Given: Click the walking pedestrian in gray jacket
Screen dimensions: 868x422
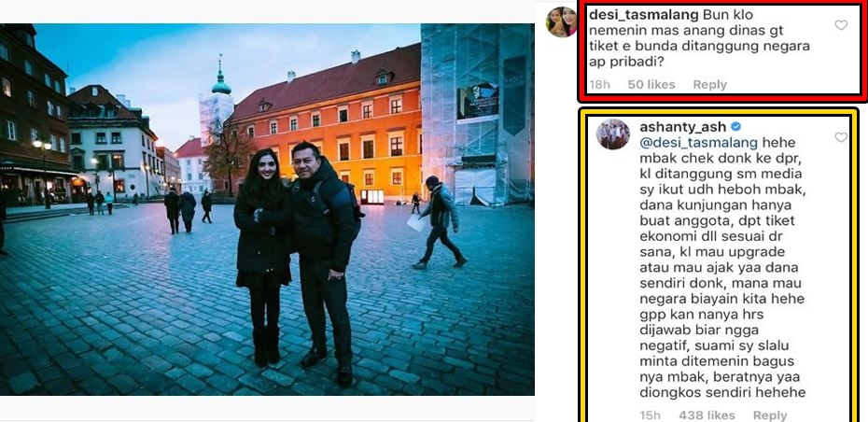Looking at the screenshot, I should (440, 222).
